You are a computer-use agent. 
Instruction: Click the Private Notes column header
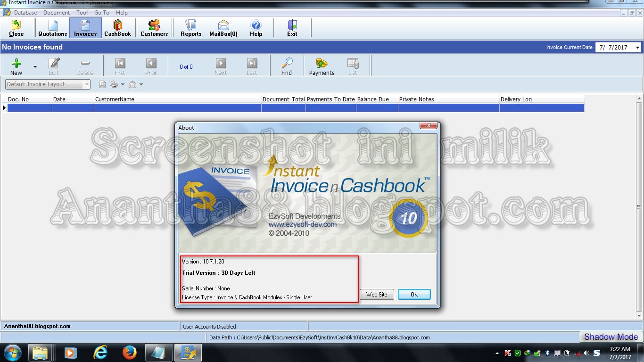[449, 99]
